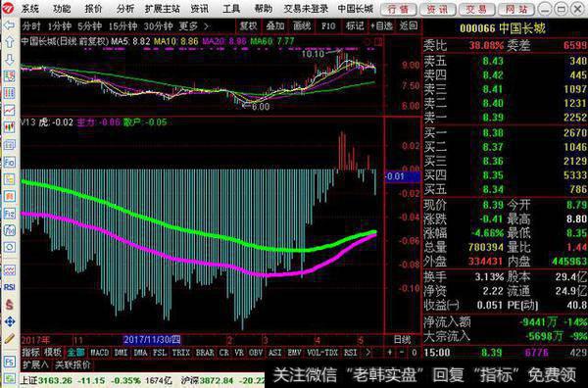Click the square O icon in sidebar

[9, 248]
